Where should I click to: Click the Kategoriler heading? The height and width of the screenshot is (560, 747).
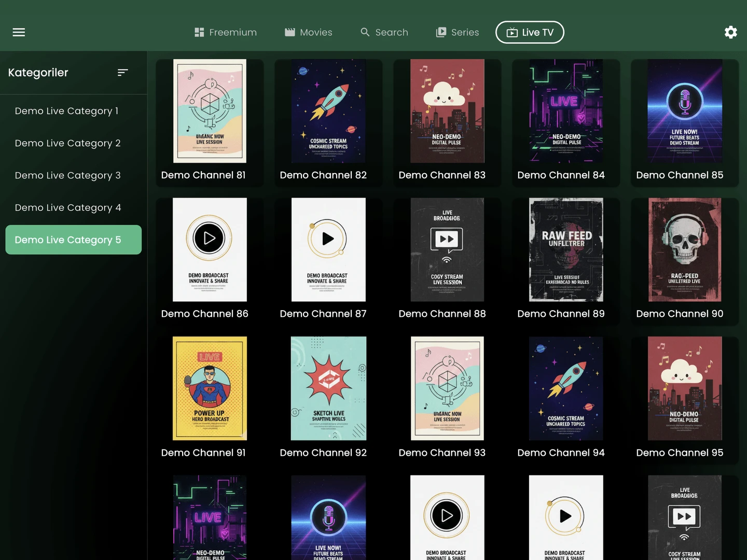coord(38,73)
